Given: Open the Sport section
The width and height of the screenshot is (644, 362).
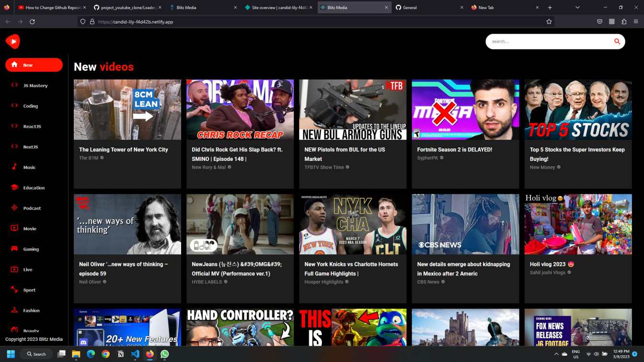Looking at the screenshot, I should pos(29,290).
